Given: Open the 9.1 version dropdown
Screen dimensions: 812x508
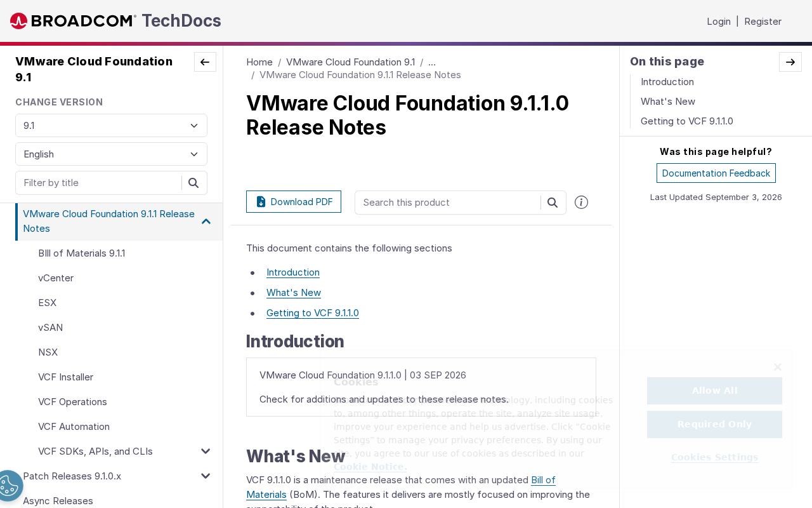Looking at the screenshot, I should [x=111, y=126].
